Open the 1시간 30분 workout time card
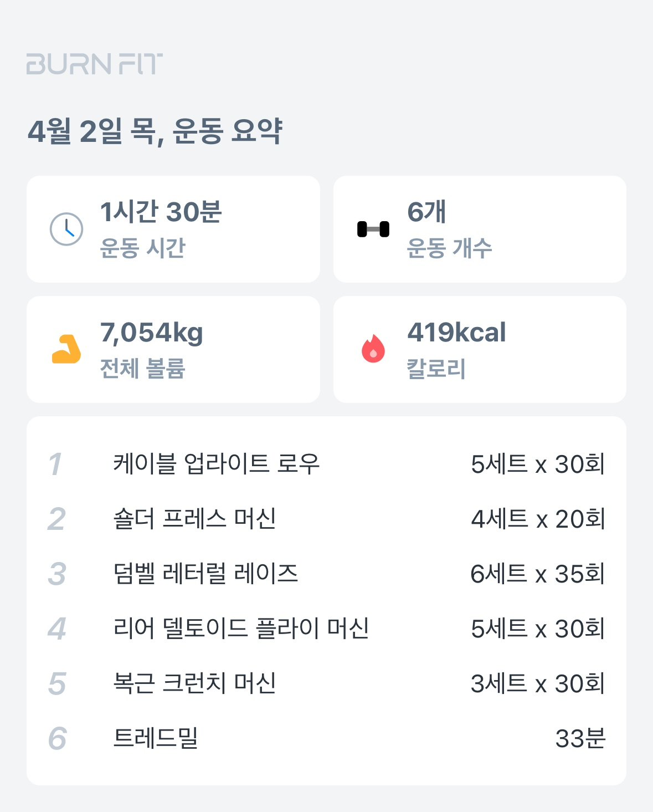This screenshot has width=653, height=812. 173,229
